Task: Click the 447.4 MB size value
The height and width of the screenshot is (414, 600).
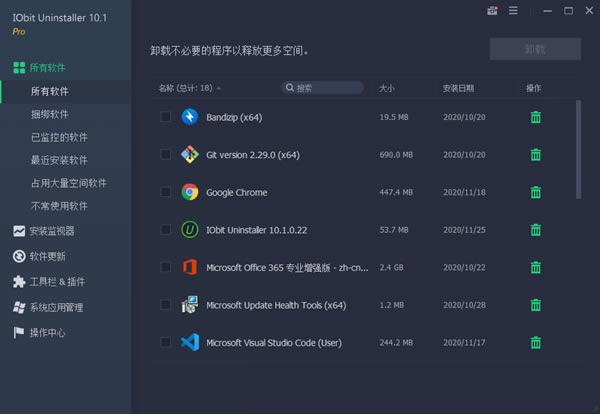Action: (x=396, y=192)
